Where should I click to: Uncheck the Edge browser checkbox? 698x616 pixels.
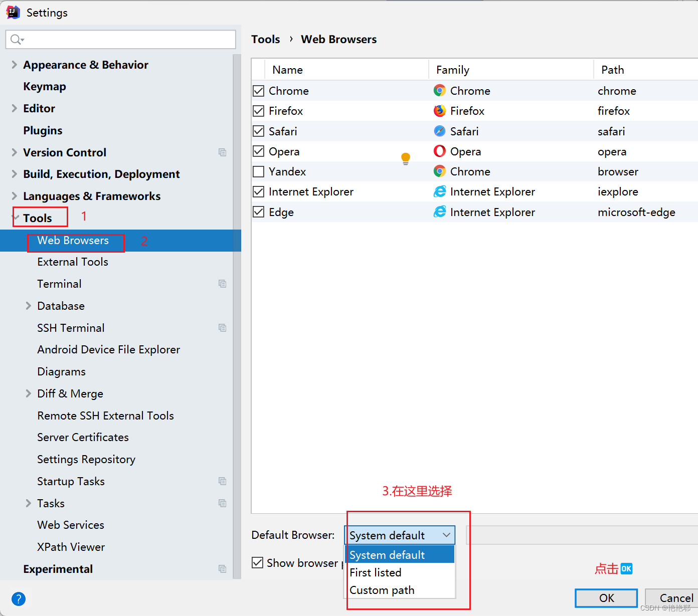(x=258, y=212)
